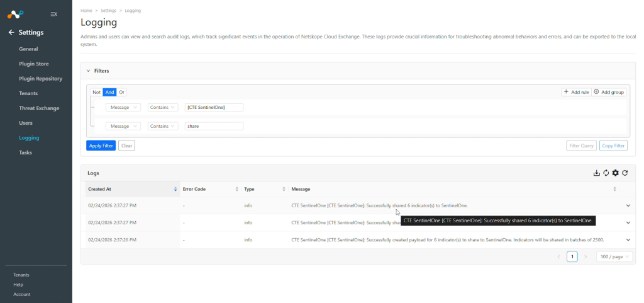This screenshot has height=303, width=644.
Task: Open General settings menu item
Action: [28, 49]
